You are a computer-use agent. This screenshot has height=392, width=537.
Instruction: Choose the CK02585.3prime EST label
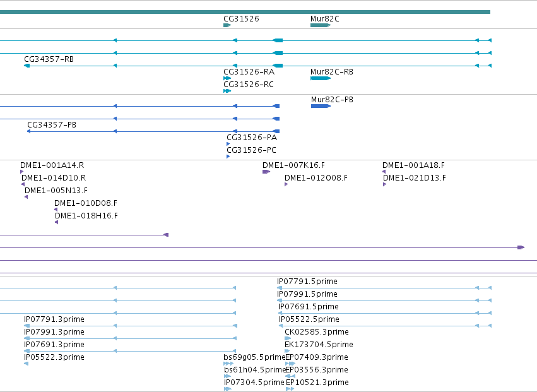coord(317,332)
